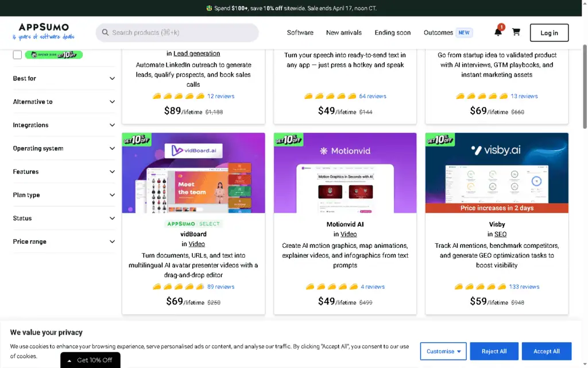588x368 pixels.
Task: Open the Video category link under Motionvid AI
Action: pos(349,235)
